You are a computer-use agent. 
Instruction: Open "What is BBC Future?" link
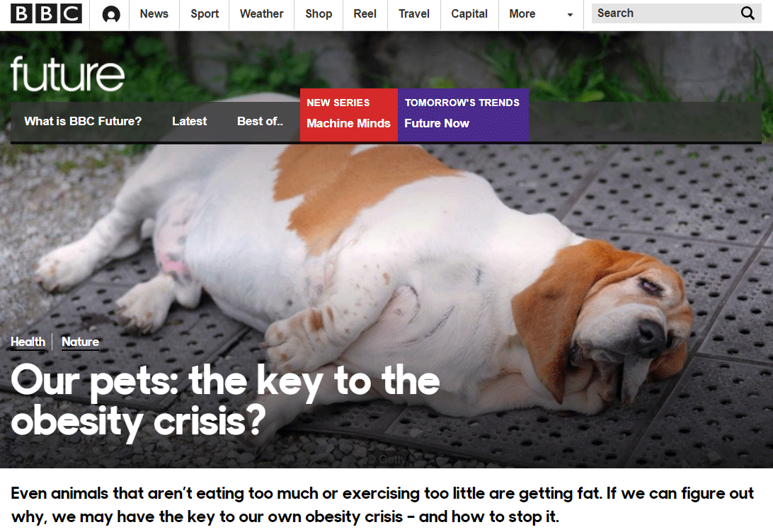point(83,121)
